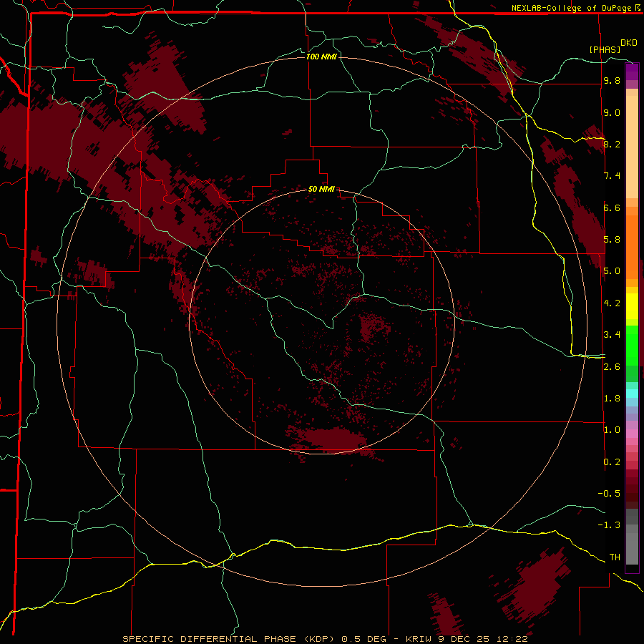
Task: Click the TH threshold label
Action: [615, 557]
